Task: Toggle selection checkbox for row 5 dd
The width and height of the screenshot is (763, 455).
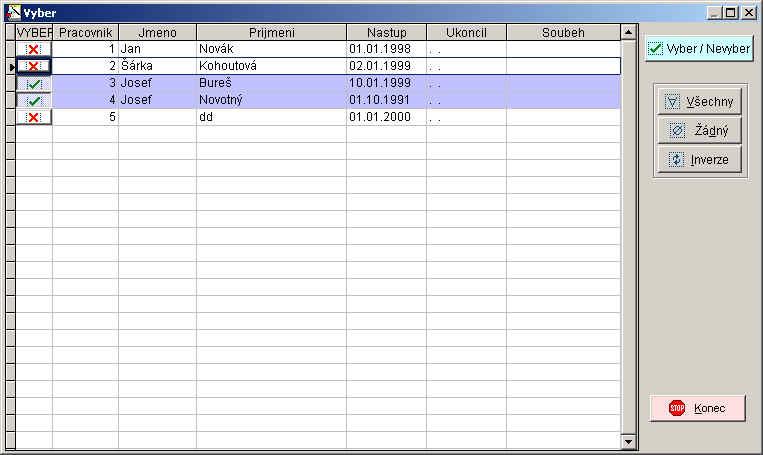Action: pos(34,117)
